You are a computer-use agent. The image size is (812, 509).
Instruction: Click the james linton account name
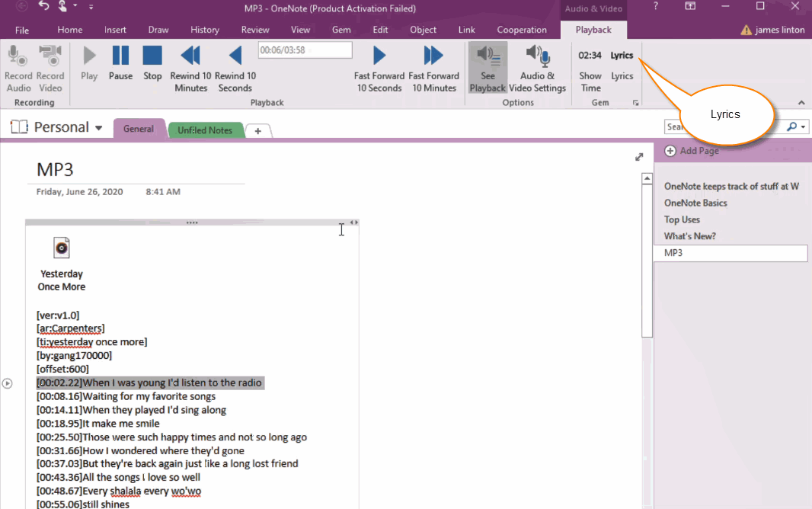click(779, 30)
